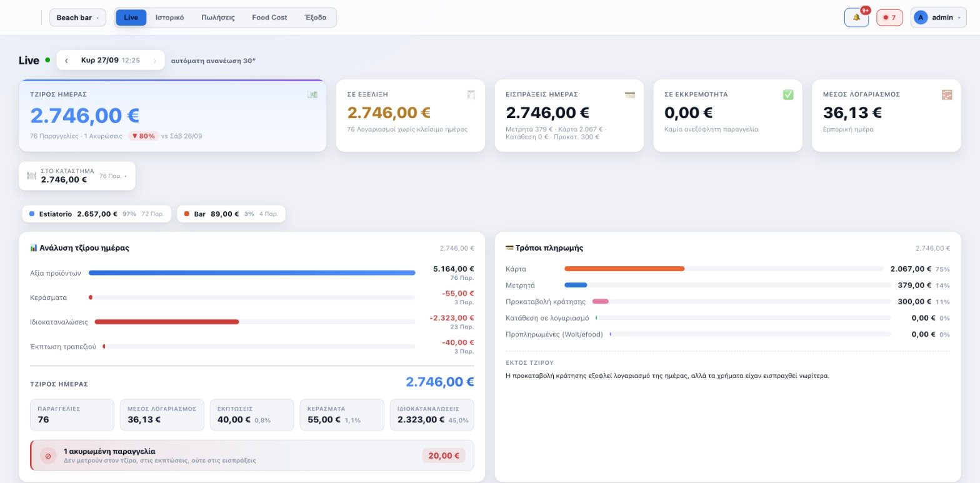The width and height of the screenshot is (980, 483).
Task: Open the Έξοδα tab
Action: click(315, 17)
